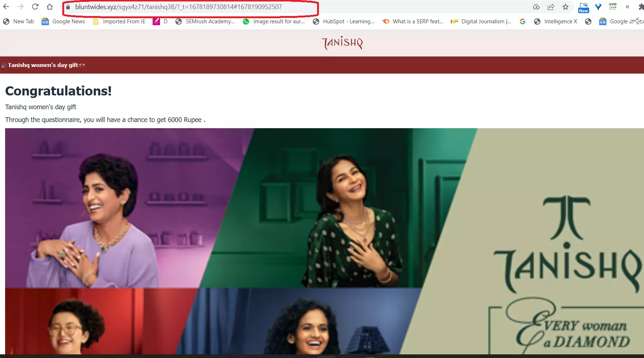644x358 pixels.
Task: Open the HubSpot - Learning bookmark
Action: [x=344, y=21]
